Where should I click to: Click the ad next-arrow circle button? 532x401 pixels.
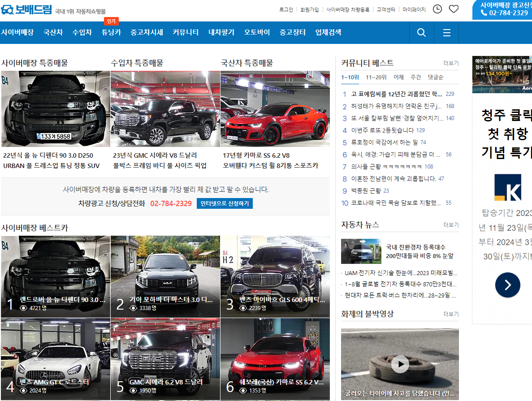pos(507,285)
